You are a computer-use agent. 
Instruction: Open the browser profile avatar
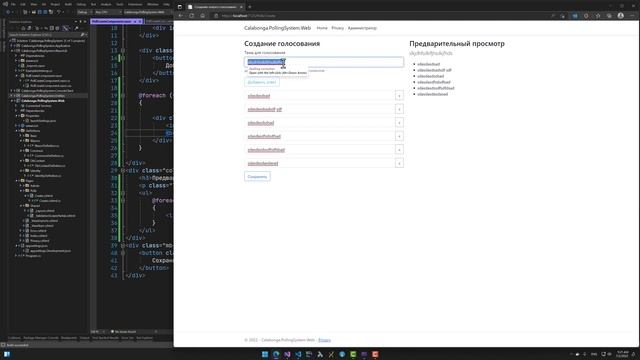620,16
